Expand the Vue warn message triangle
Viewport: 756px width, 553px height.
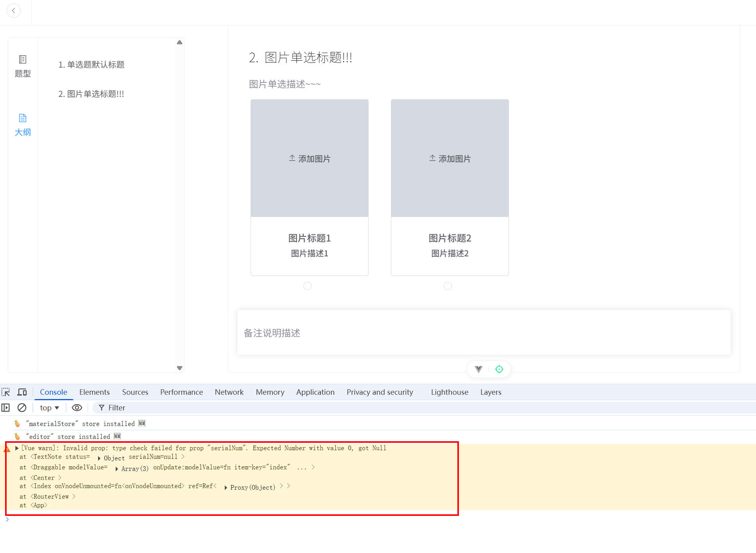tap(17, 448)
